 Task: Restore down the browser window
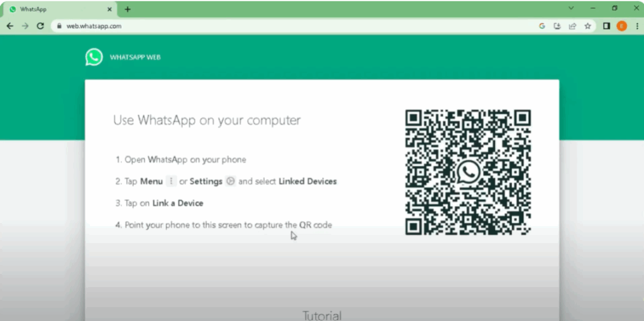pos(614,8)
